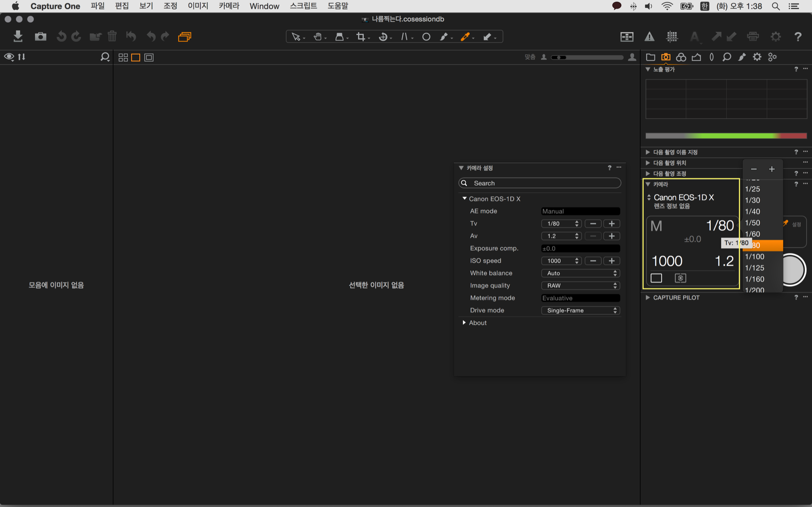Click the large round capture shutter button
This screenshot has width=812, height=507.
pyautogui.click(x=793, y=270)
